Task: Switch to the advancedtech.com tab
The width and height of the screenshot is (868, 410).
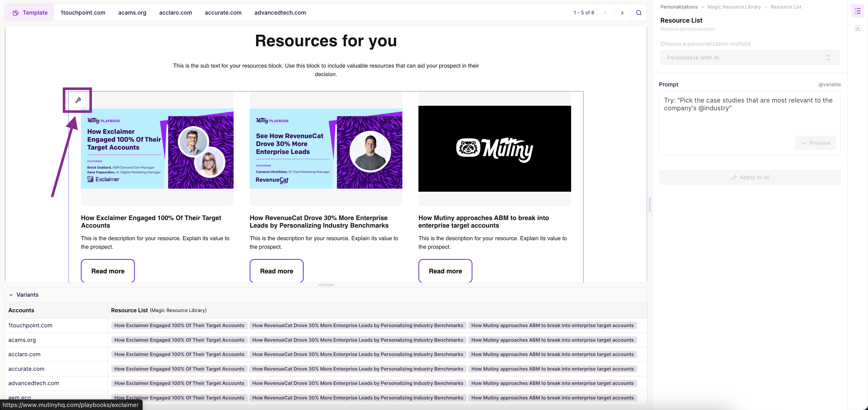Action: click(280, 13)
